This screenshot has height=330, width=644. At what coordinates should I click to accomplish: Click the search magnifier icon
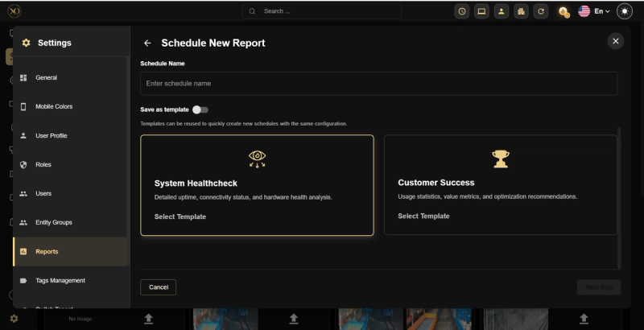pyautogui.click(x=252, y=11)
